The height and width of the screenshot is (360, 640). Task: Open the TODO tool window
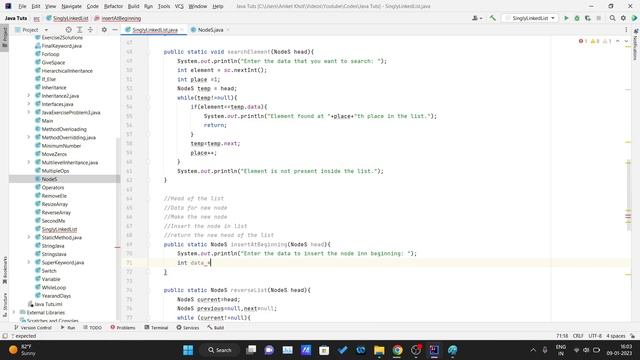coord(92,327)
